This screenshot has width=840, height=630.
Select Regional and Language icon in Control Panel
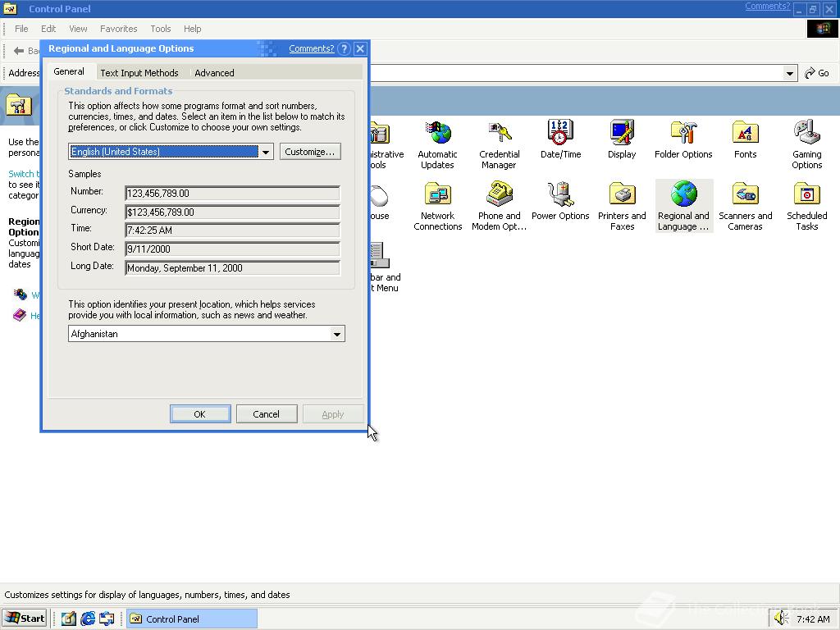tap(683, 206)
